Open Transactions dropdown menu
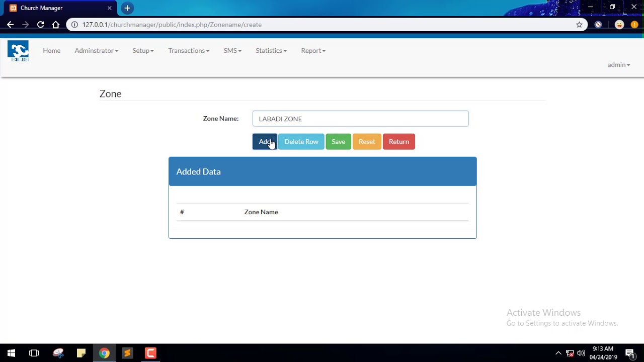 click(189, 50)
